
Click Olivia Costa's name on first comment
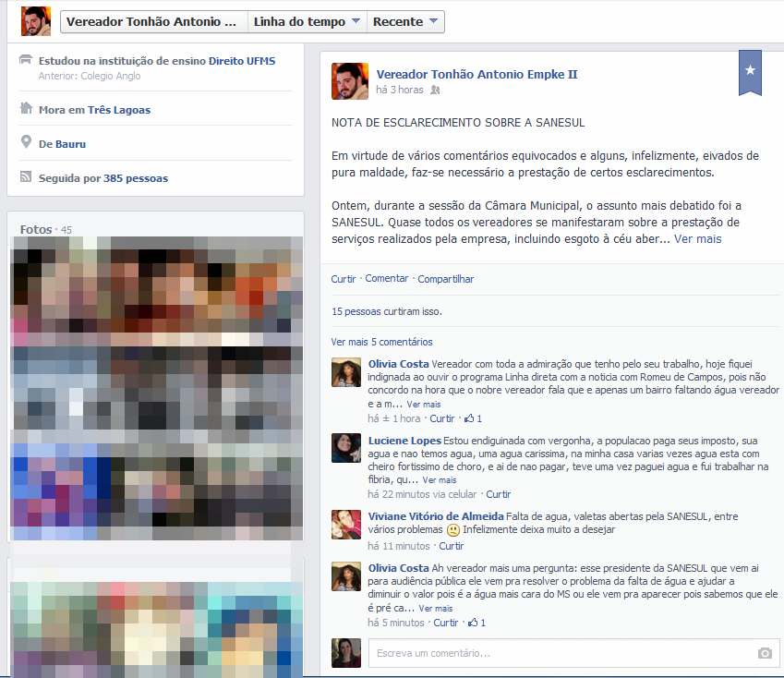[x=399, y=364]
